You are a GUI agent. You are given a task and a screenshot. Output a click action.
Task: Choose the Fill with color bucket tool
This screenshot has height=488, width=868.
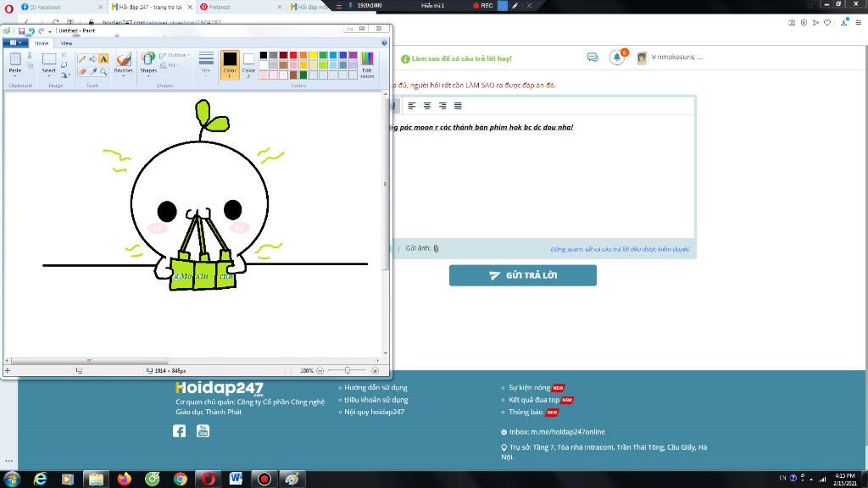click(92, 59)
